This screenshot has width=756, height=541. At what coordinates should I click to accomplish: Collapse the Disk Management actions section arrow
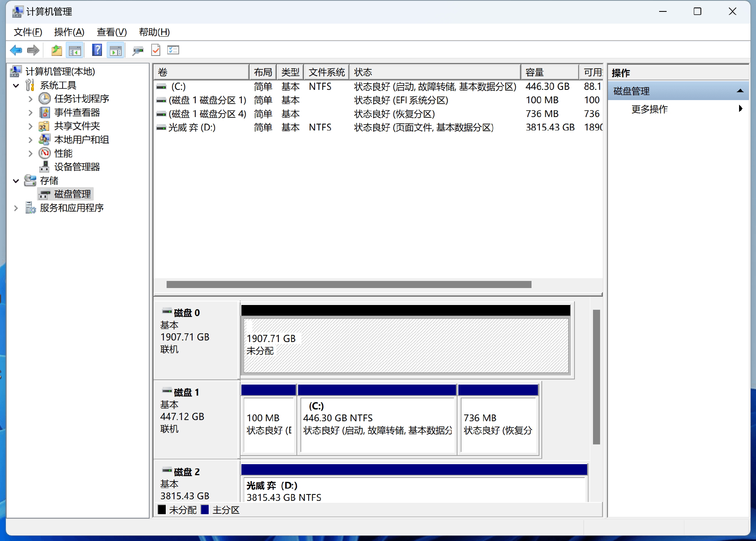pyautogui.click(x=740, y=91)
